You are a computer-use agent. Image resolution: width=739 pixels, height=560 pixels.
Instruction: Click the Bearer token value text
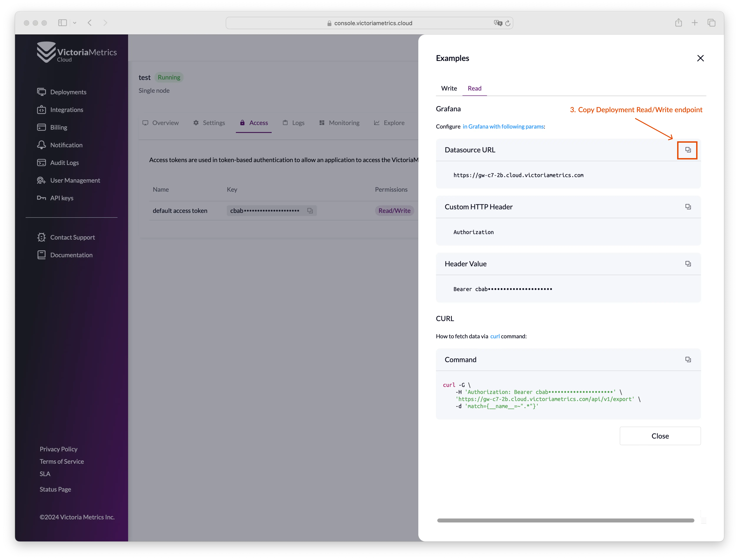pos(503,289)
